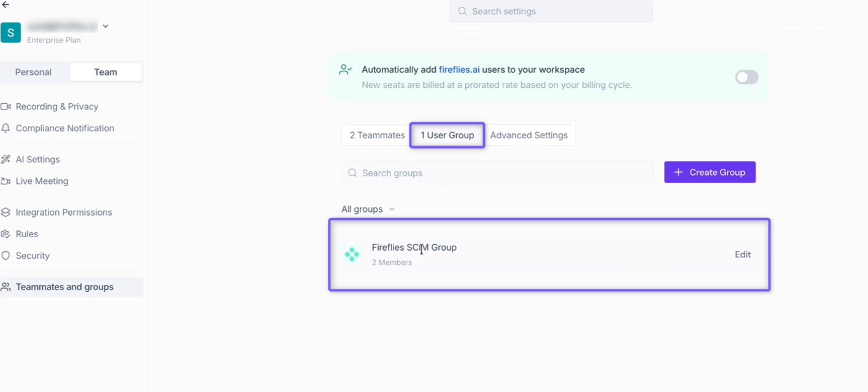868x392 pixels.
Task: Click the plus icon on Create Group
Action: click(678, 172)
